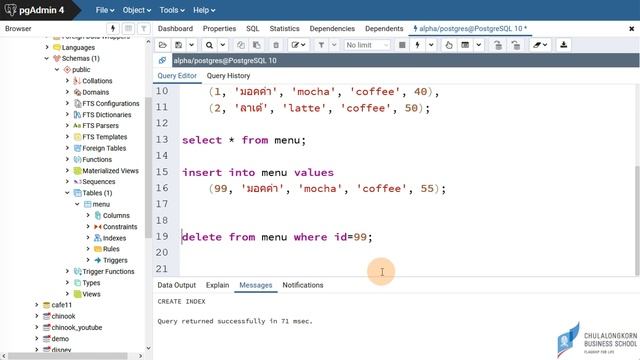Expand the cafe11 database node
Viewport: 640px width, 360px height.
pyautogui.click(x=36, y=305)
